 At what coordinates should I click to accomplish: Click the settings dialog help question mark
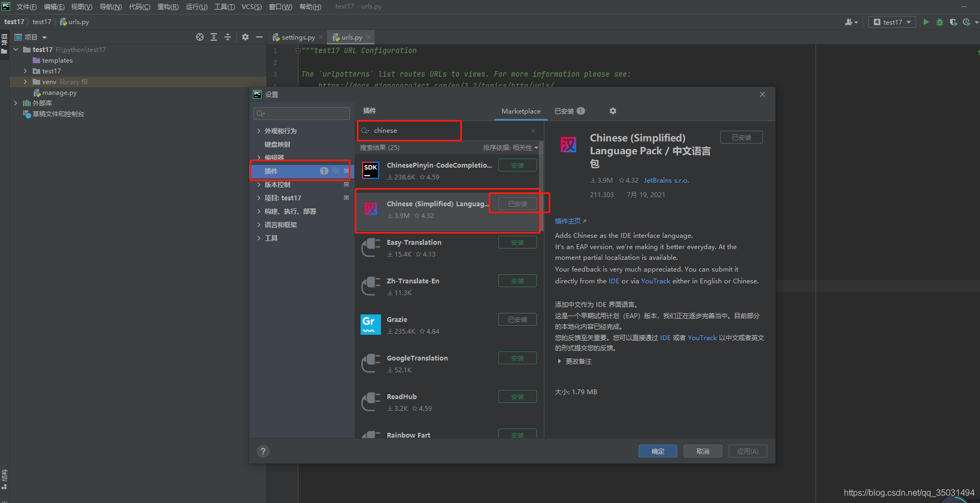263,451
